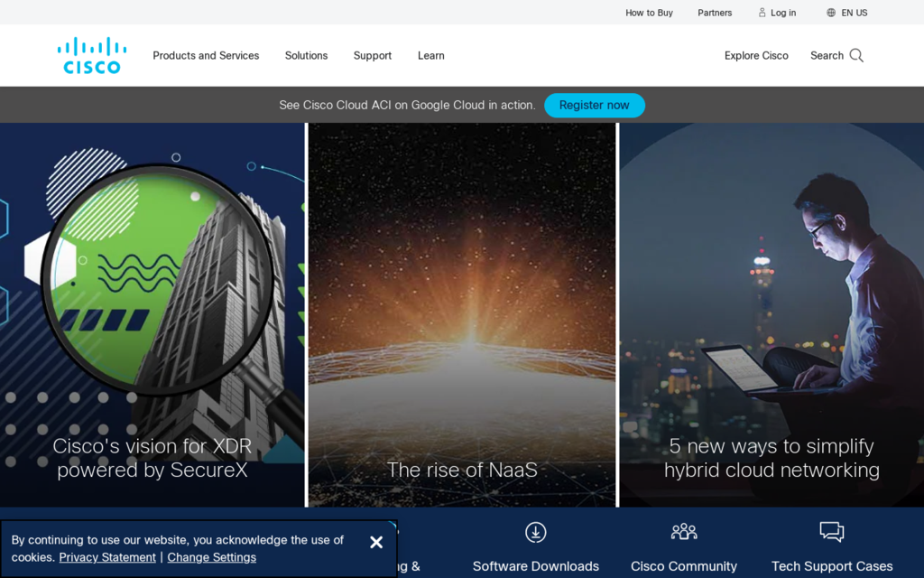Click the Tech Support Cases chat icon
The image size is (924, 578).
[x=831, y=532]
